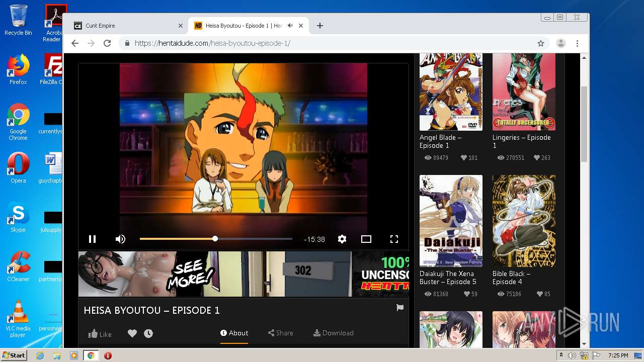Click the heart count 263 under Lingeries
The width and height of the screenshot is (644, 362).
point(542,157)
